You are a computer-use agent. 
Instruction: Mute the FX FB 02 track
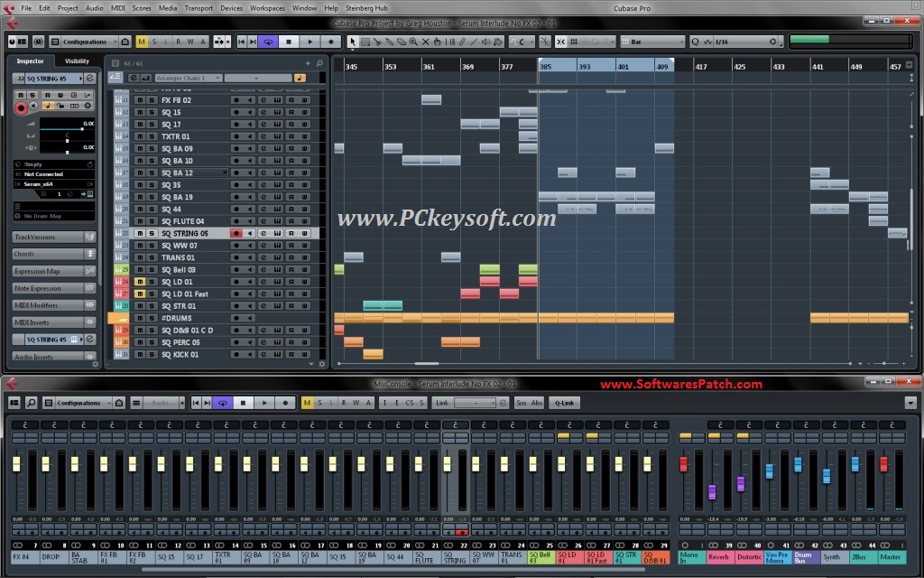[x=140, y=100]
